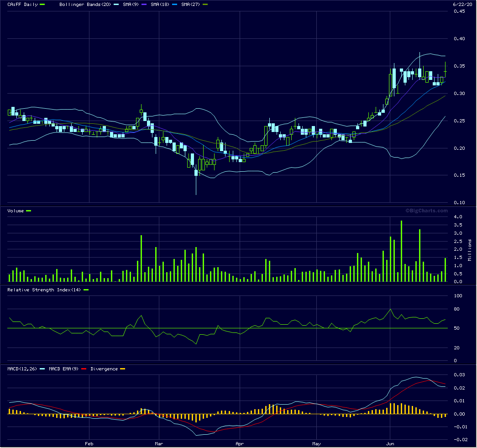Image resolution: width=477 pixels, height=448 pixels.
Task: Click the MACD EMA(9) legend label
Action: pyautogui.click(x=63, y=369)
